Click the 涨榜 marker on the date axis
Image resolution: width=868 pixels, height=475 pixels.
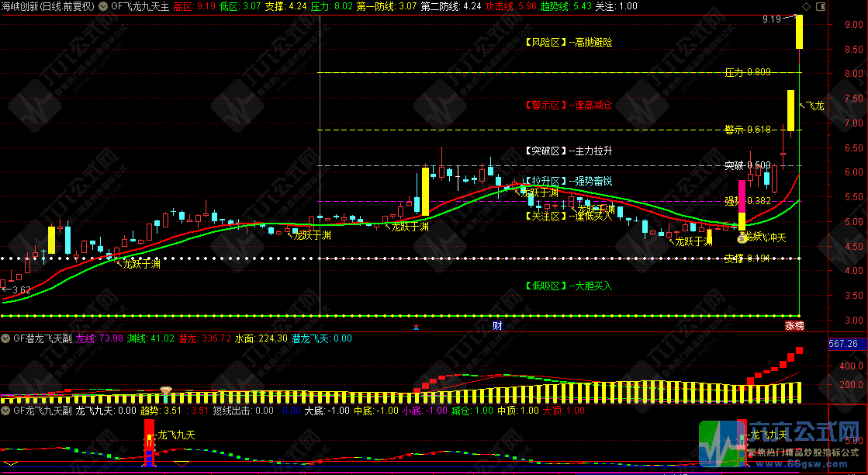(x=794, y=326)
